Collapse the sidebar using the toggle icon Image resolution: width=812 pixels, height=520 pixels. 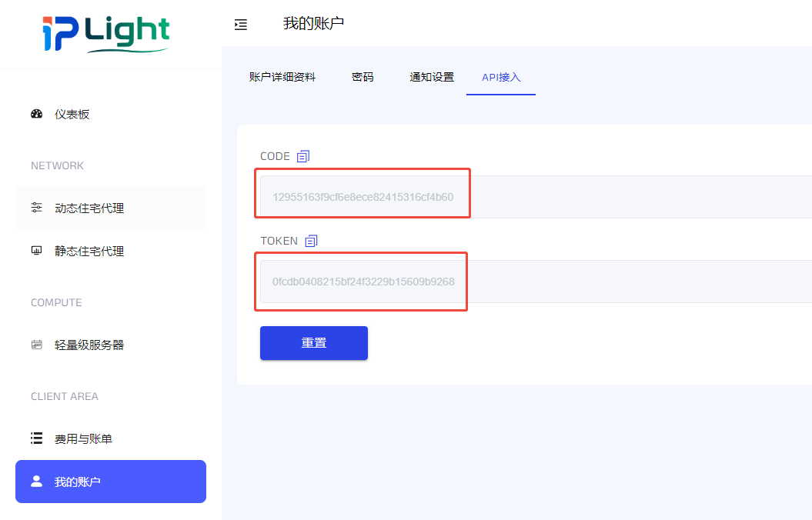click(x=241, y=25)
